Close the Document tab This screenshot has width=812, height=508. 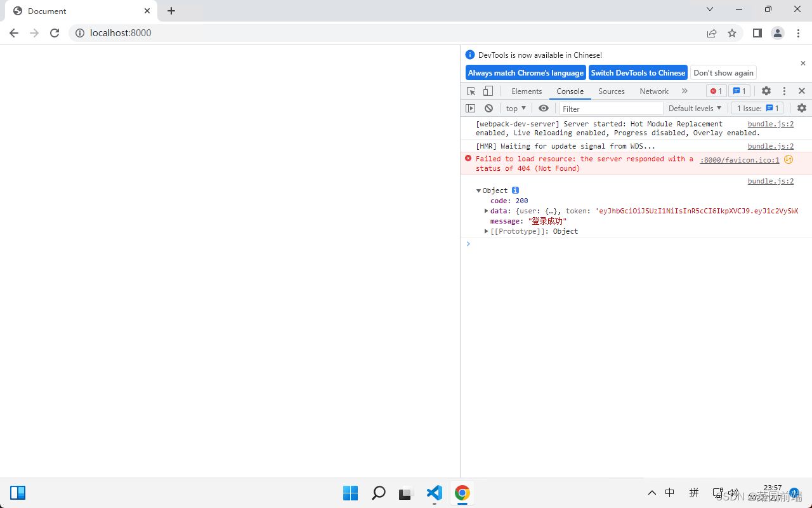click(147, 11)
